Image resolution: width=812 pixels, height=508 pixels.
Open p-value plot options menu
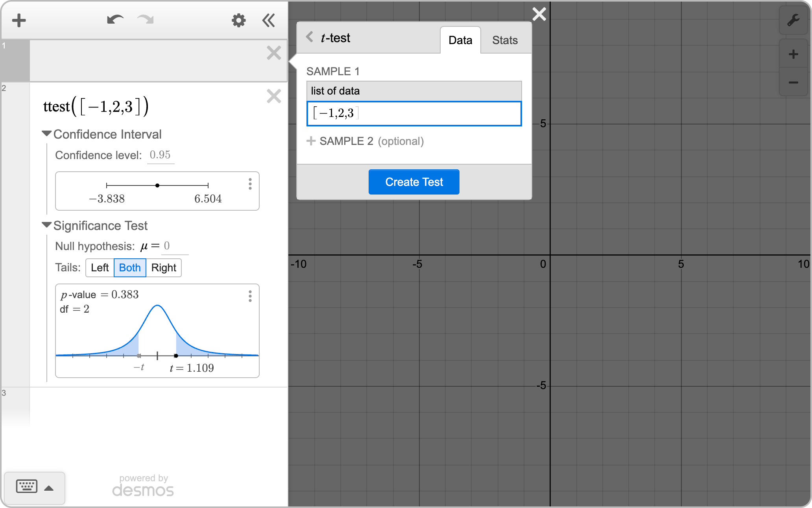tap(250, 296)
